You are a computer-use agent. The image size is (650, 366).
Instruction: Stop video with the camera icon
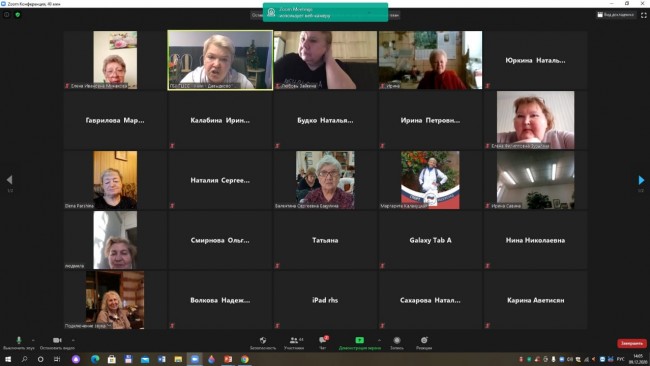click(x=57, y=340)
